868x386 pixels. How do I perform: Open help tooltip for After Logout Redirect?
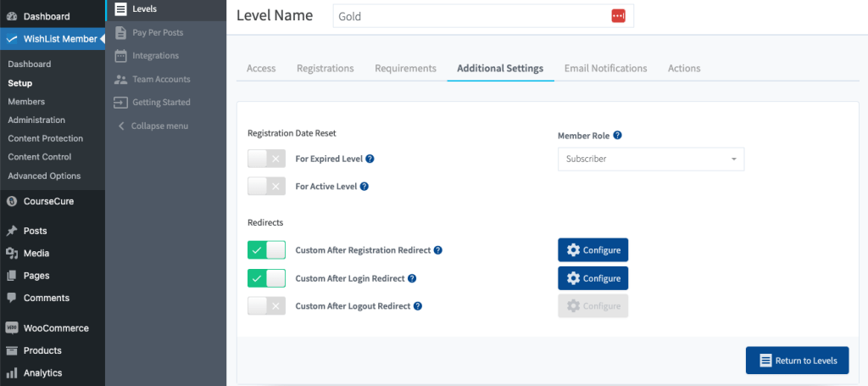tap(418, 306)
